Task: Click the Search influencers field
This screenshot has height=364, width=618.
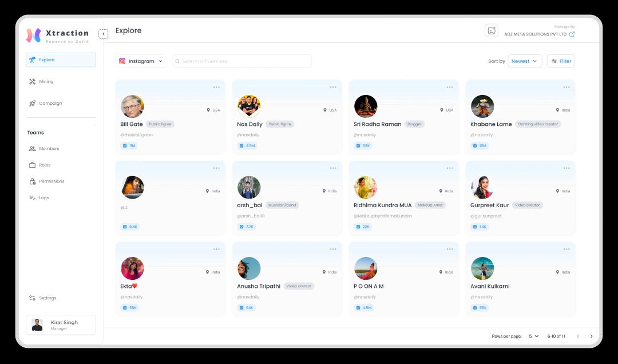Action: pos(242,61)
